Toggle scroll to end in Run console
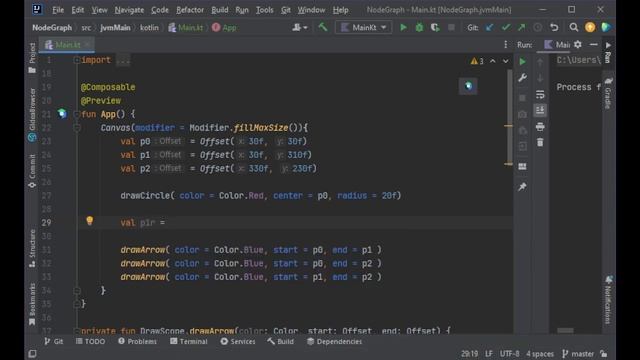The image size is (640, 360). tap(540, 110)
